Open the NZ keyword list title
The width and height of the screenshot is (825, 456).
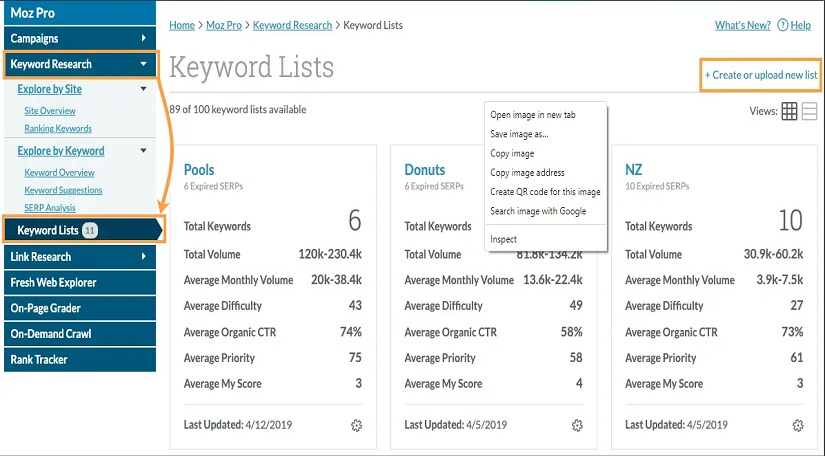click(x=633, y=170)
